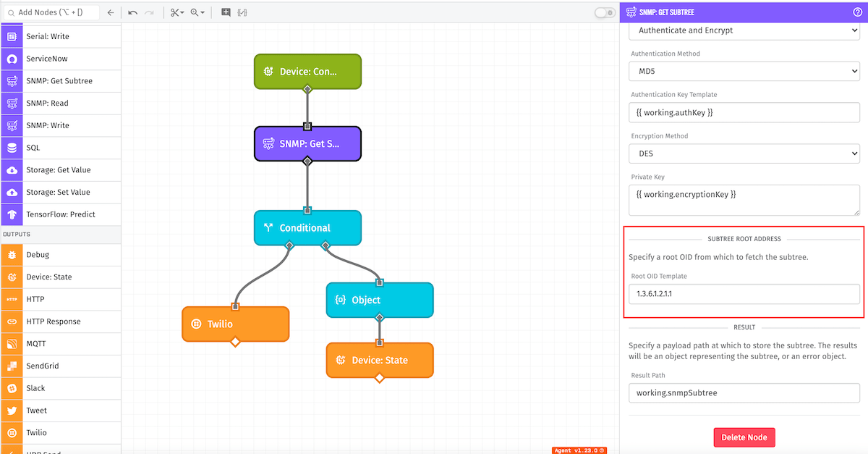Select the MQTT output node
Screen dimensions: 868x454
click(61, 344)
